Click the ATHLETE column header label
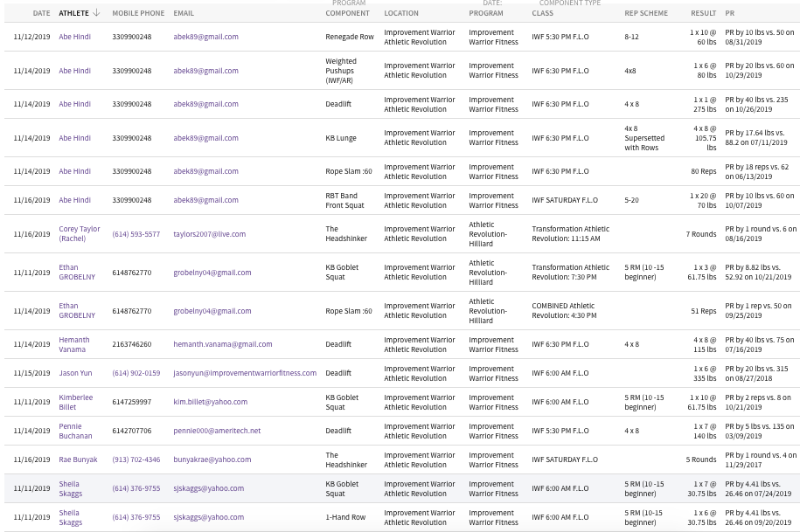 coord(74,13)
